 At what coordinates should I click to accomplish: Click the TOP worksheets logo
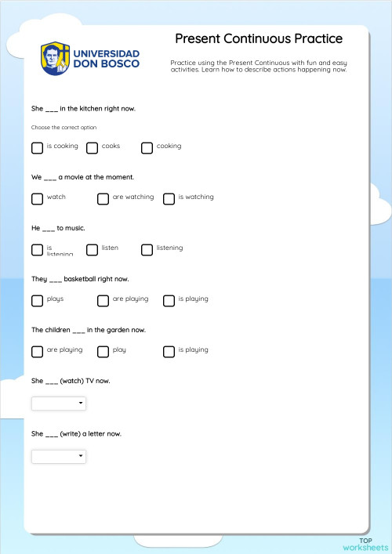[365, 545]
